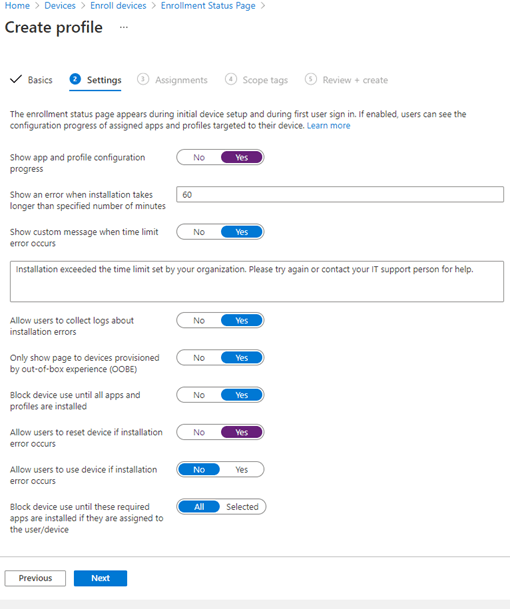The image size is (510, 609).
Task: Set Show custom message toggle to No
Action: point(199,232)
